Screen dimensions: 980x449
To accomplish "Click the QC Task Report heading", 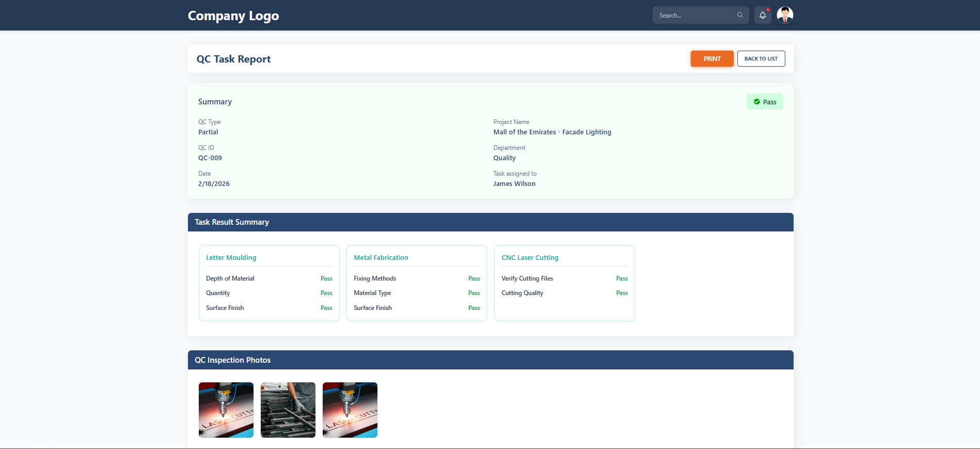I will (x=233, y=59).
